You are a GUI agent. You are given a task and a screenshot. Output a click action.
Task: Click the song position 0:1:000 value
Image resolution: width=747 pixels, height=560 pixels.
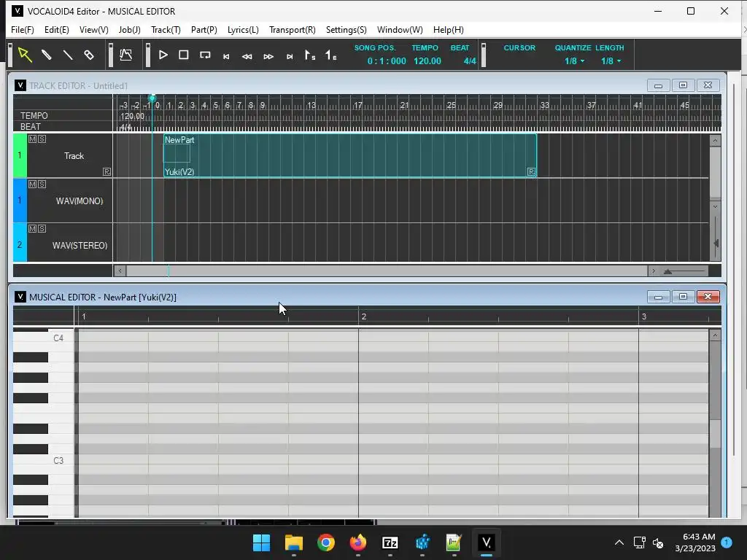click(387, 61)
